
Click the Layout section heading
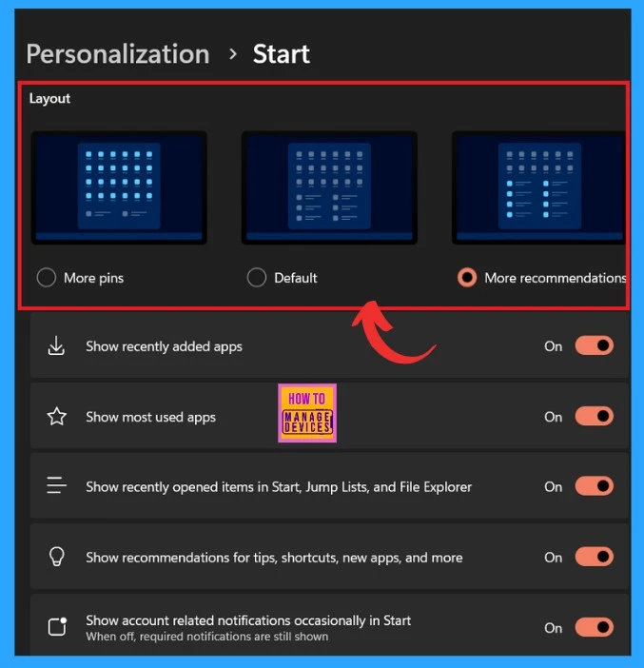click(49, 99)
